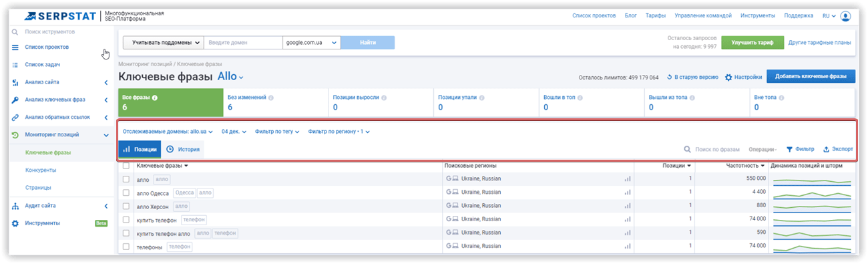Click the info icon beside Все фразы
The image size is (868, 264).
(x=155, y=98)
